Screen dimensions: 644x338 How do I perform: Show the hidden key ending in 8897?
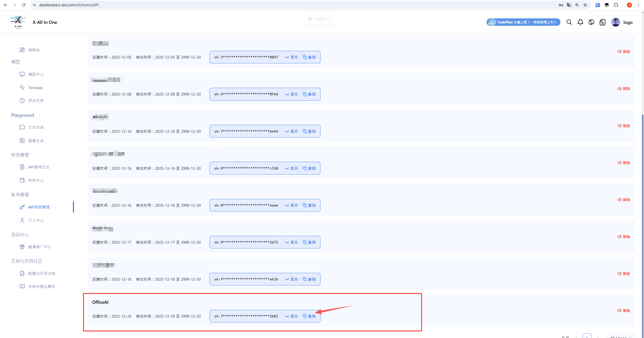pyautogui.click(x=291, y=57)
